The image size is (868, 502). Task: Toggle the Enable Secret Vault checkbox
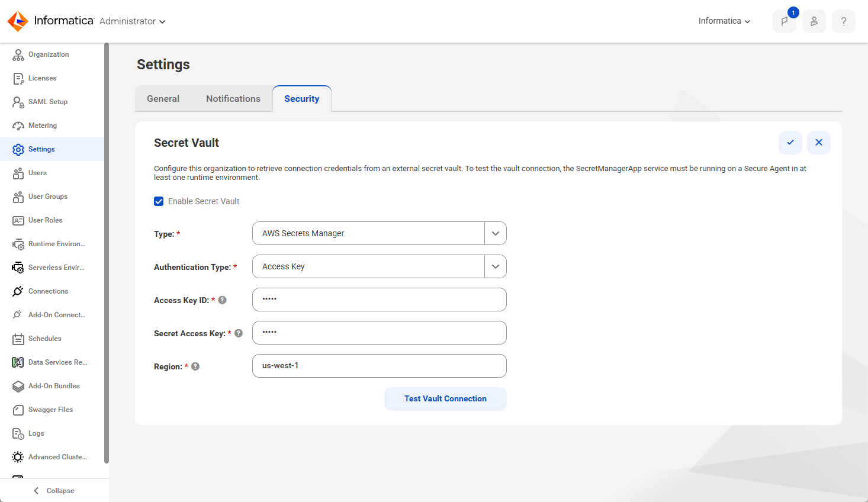pos(159,201)
